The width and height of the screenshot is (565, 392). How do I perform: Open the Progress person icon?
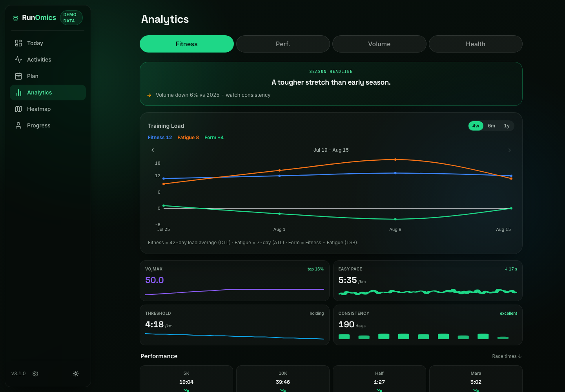click(x=18, y=125)
